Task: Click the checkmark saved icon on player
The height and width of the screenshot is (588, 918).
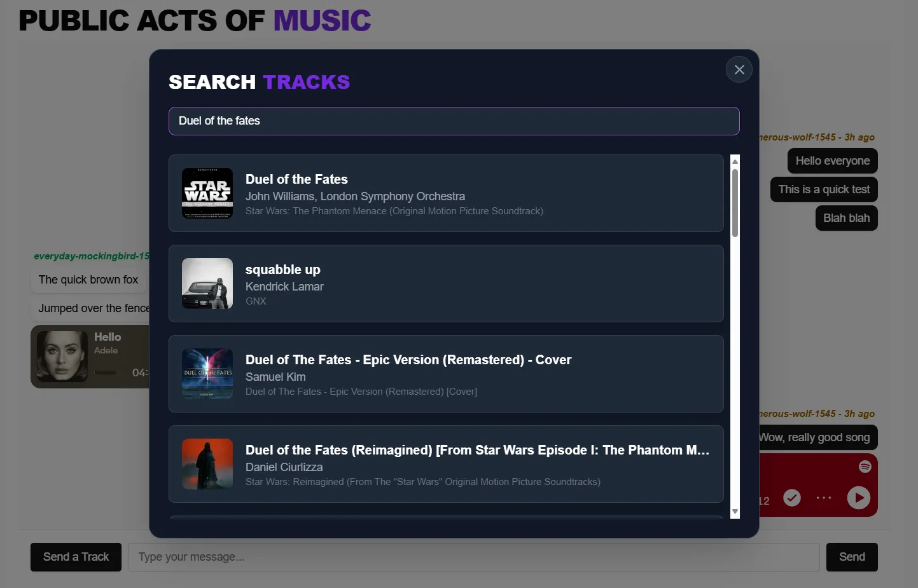Action: (x=792, y=498)
